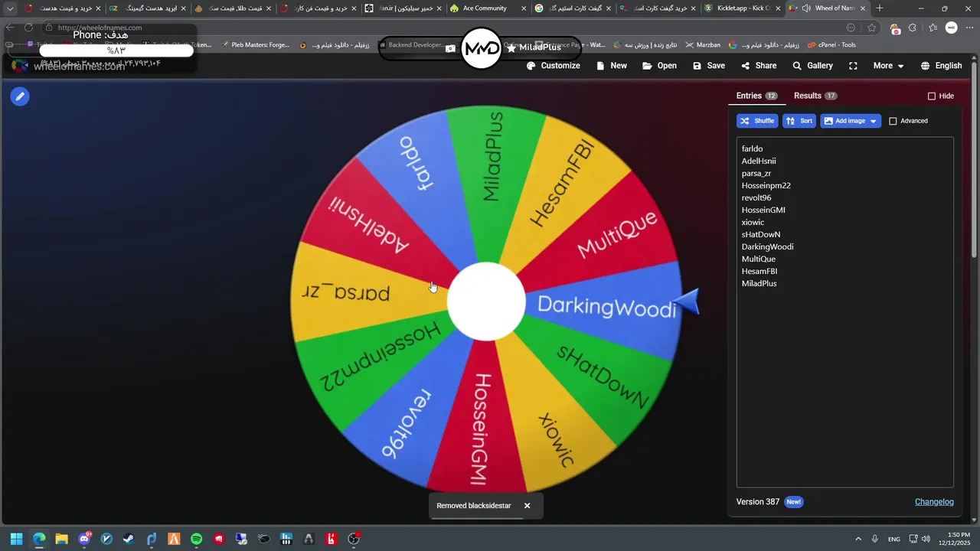980x551 pixels.
Task: Save the current wheel
Action: click(x=709, y=66)
